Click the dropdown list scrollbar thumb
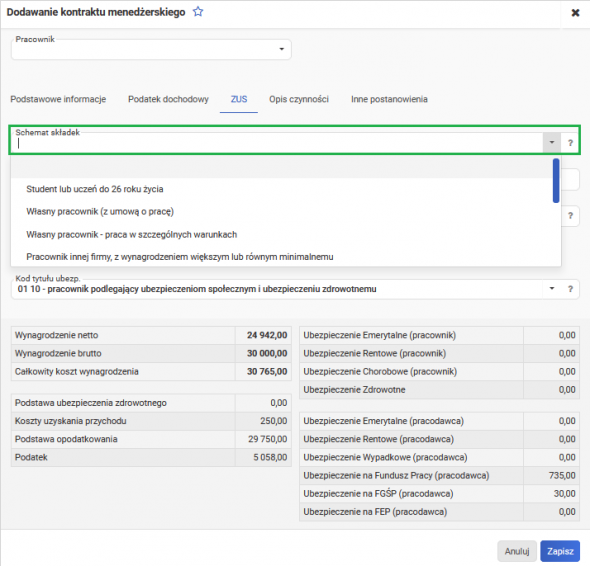The width and height of the screenshot is (590, 566). pos(556,181)
